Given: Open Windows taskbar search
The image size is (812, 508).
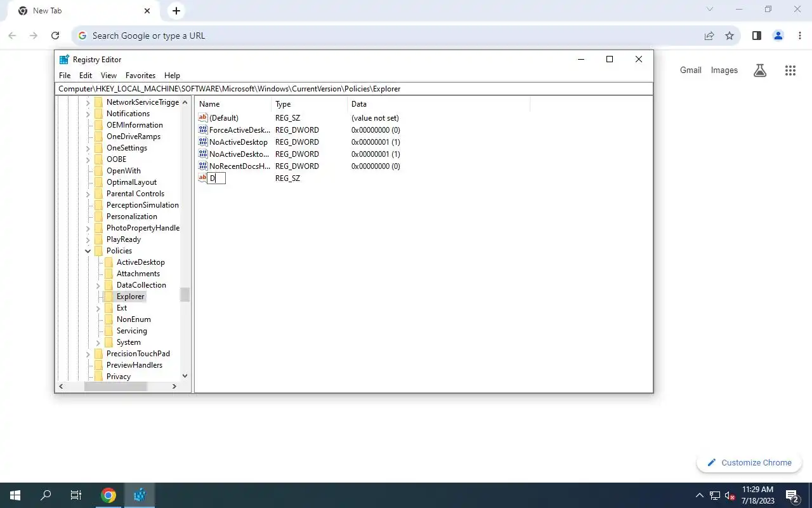Looking at the screenshot, I should coord(46,495).
